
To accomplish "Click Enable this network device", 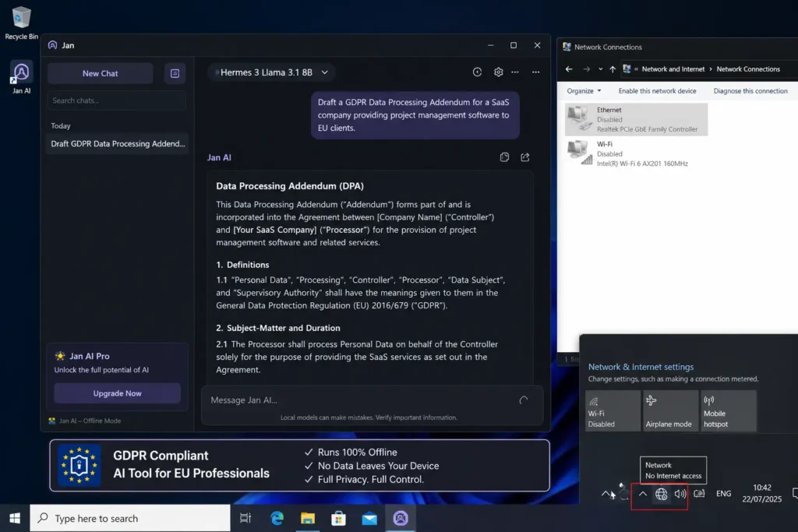I will click(657, 91).
